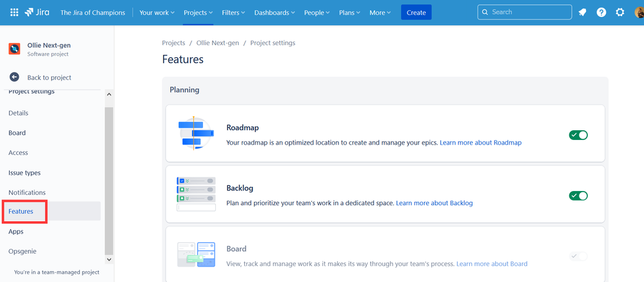Click the Roadmap feature illustration

click(x=196, y=134)
